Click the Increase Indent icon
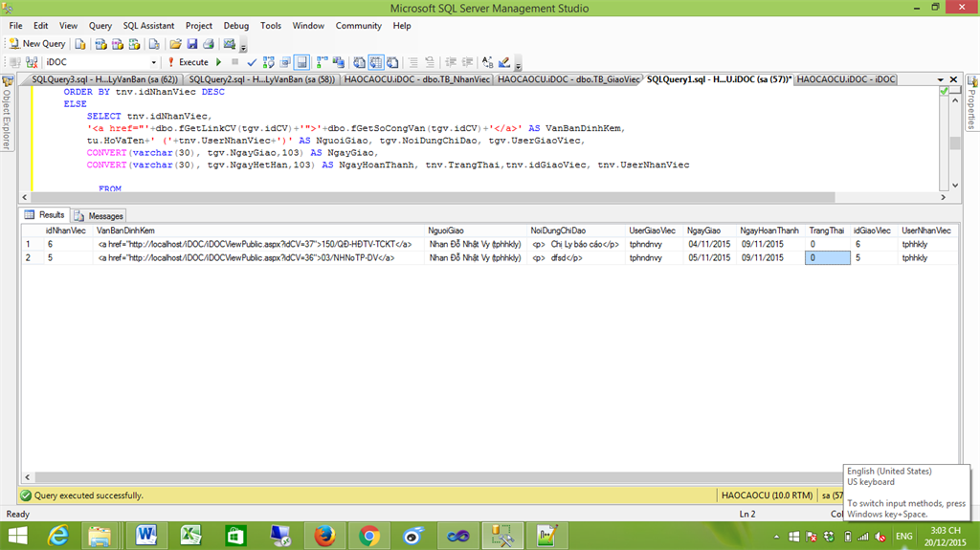 pos(467,62)
